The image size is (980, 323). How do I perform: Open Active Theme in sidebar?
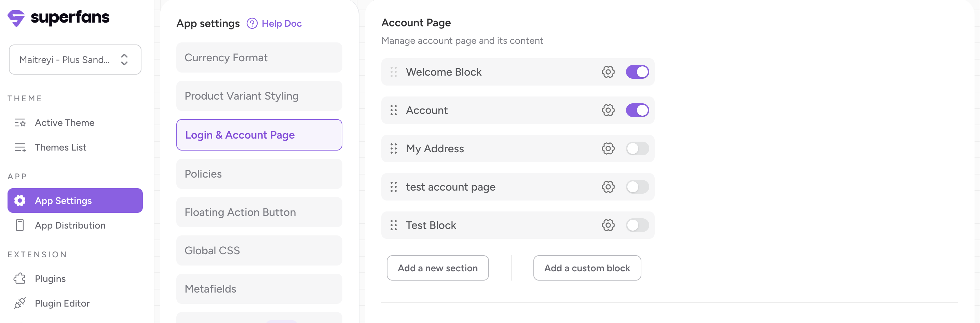coord(64,122)
